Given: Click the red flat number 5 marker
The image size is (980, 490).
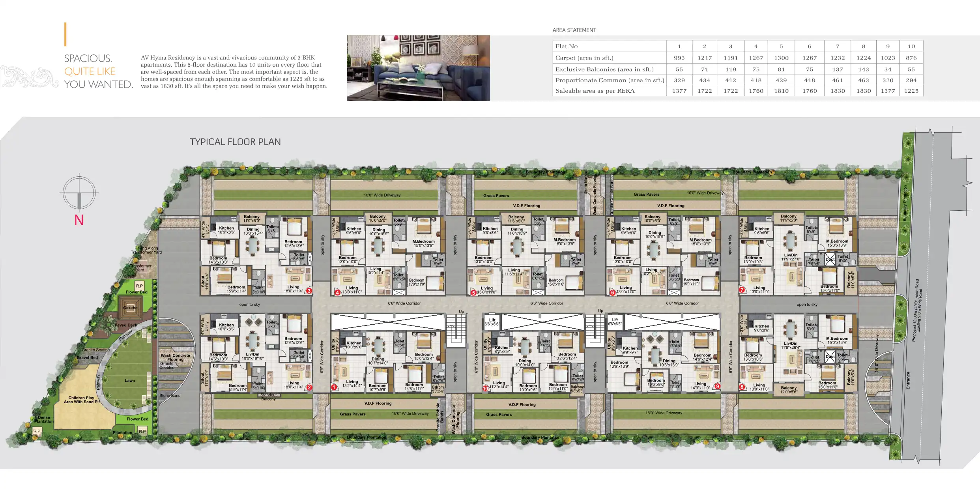Looking at the screenshot, I should (x=473, y=293).
